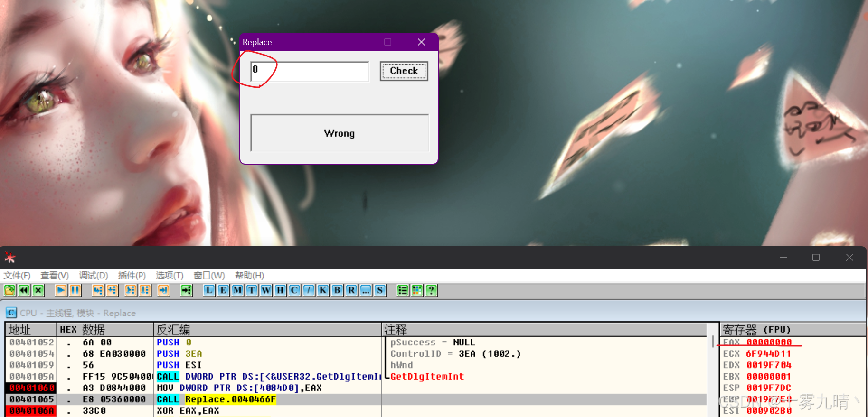This screenshot has width=868, height=417.
Task: Click the 寄存器 (FPU) header to switch register view
Action: (793, 330)
